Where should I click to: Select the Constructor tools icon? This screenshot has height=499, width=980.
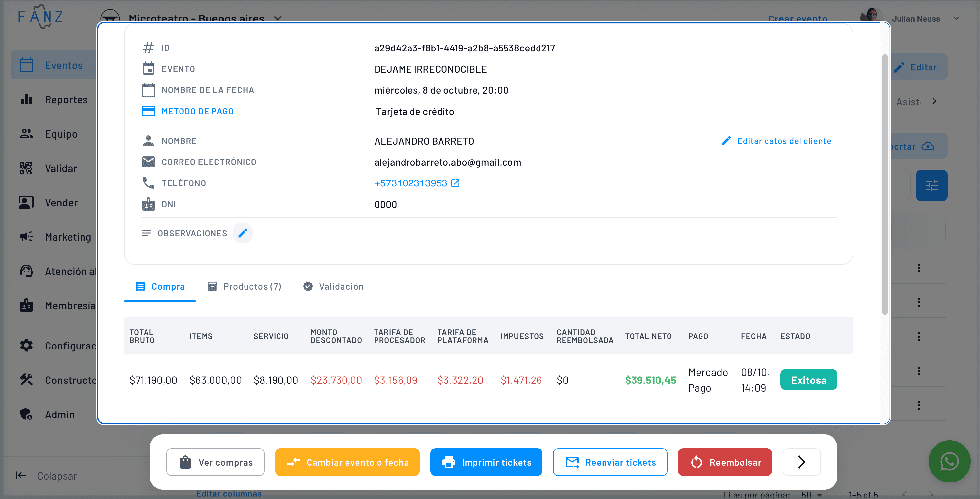tap(26, 380)
